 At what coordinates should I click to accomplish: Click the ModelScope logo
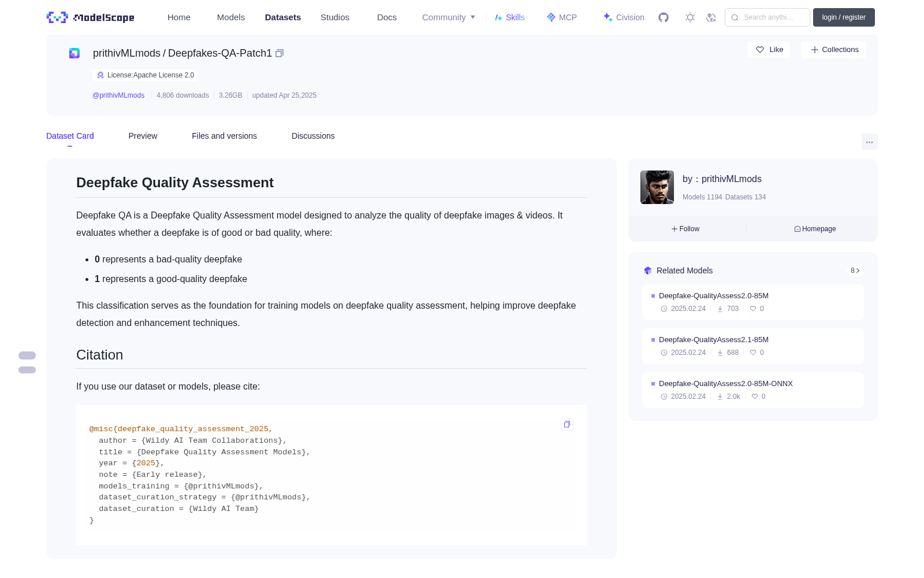pos(91,17)
